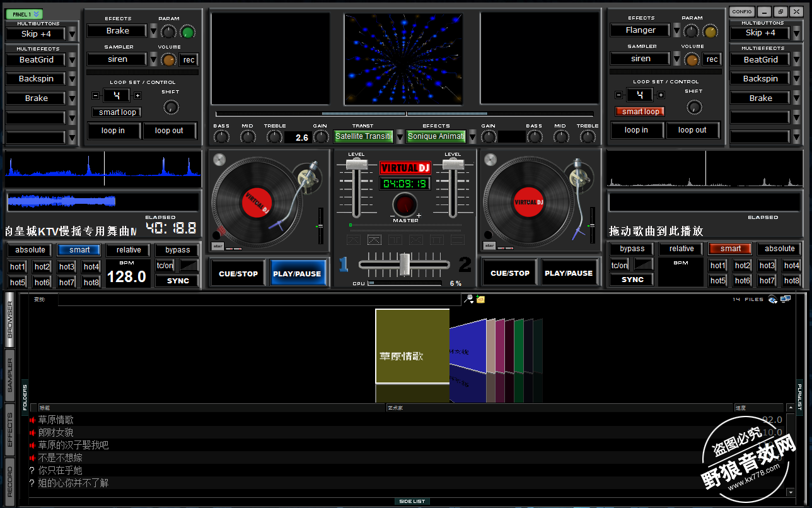Open deck 2 Flanger effect dropdown
The width and height of the screenshot is (812, 508).
click(677, 30)
